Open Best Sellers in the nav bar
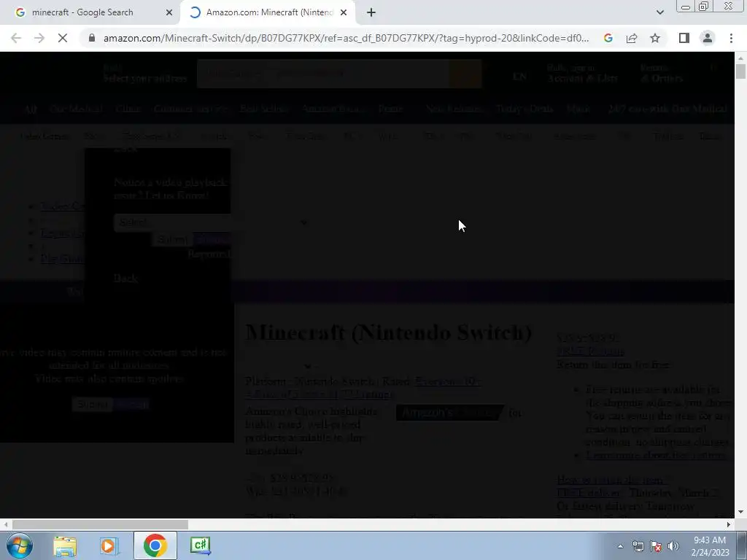The image size is (747, 560). (264, 109)
